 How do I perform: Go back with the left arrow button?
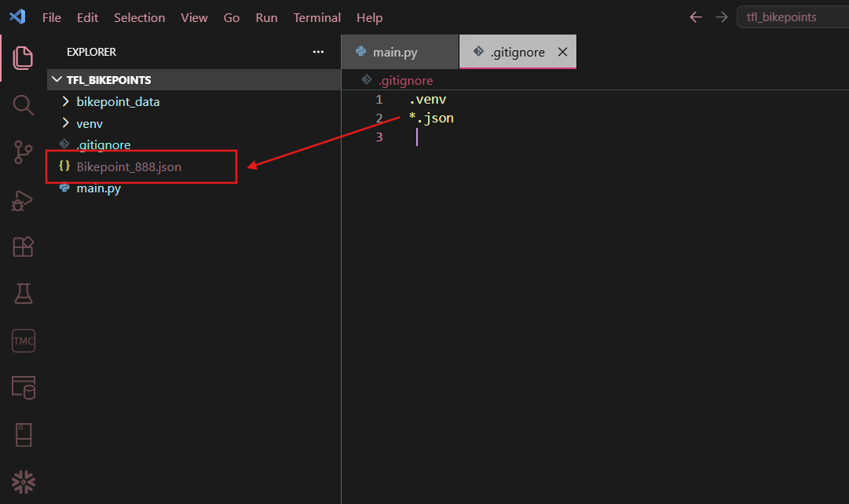tap(696, 17)
